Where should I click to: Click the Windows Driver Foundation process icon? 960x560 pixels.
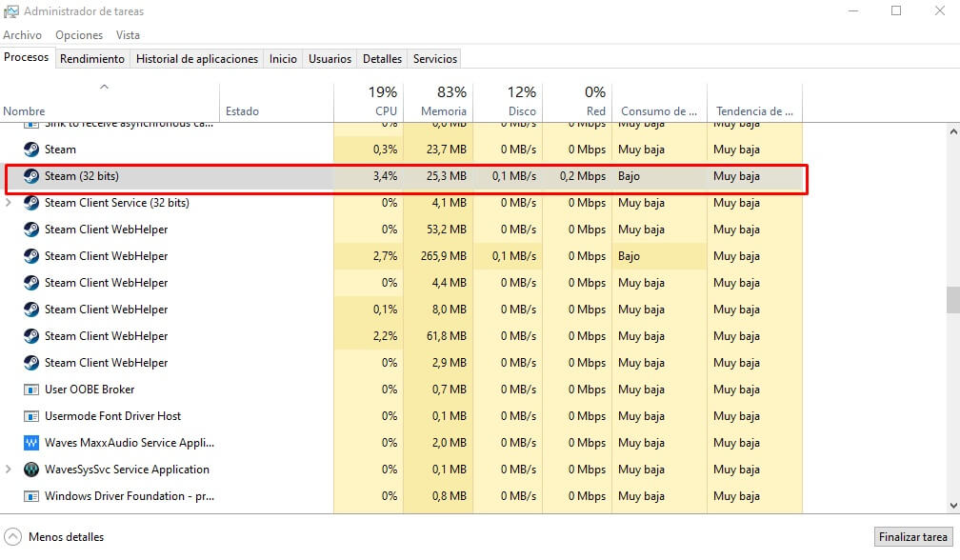pos(31,496)
